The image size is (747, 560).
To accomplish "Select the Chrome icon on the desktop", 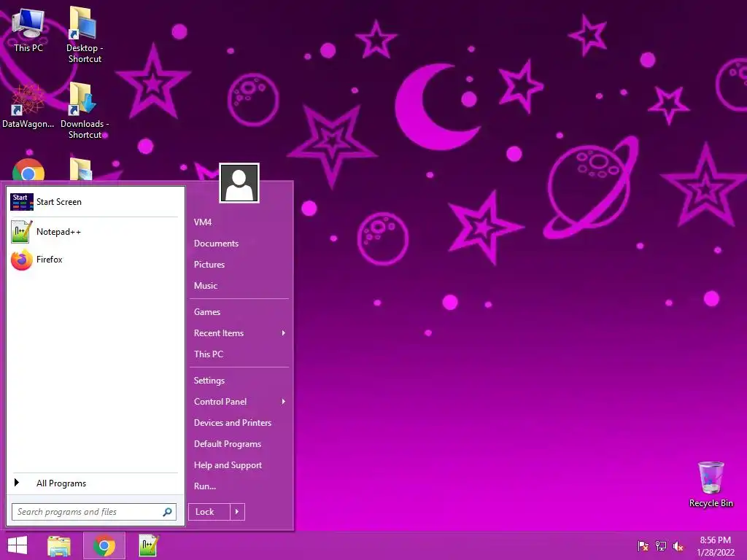I will [x=28, y=170].
